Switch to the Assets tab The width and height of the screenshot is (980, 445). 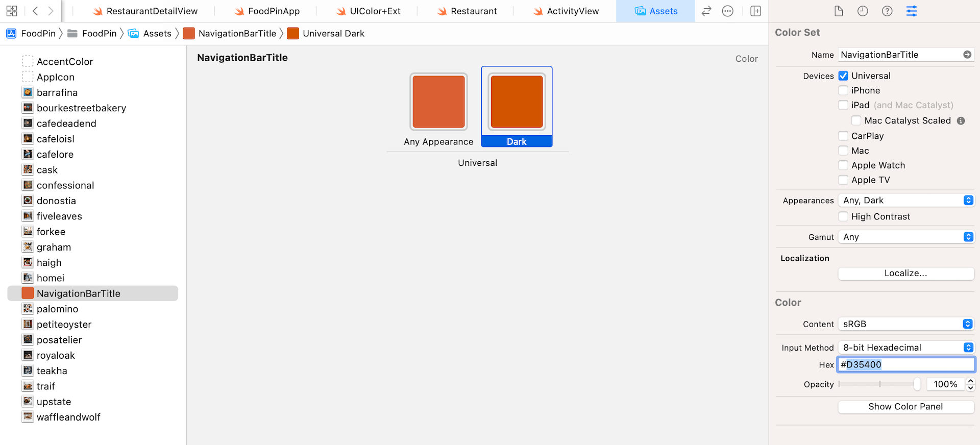pos(656,11)
